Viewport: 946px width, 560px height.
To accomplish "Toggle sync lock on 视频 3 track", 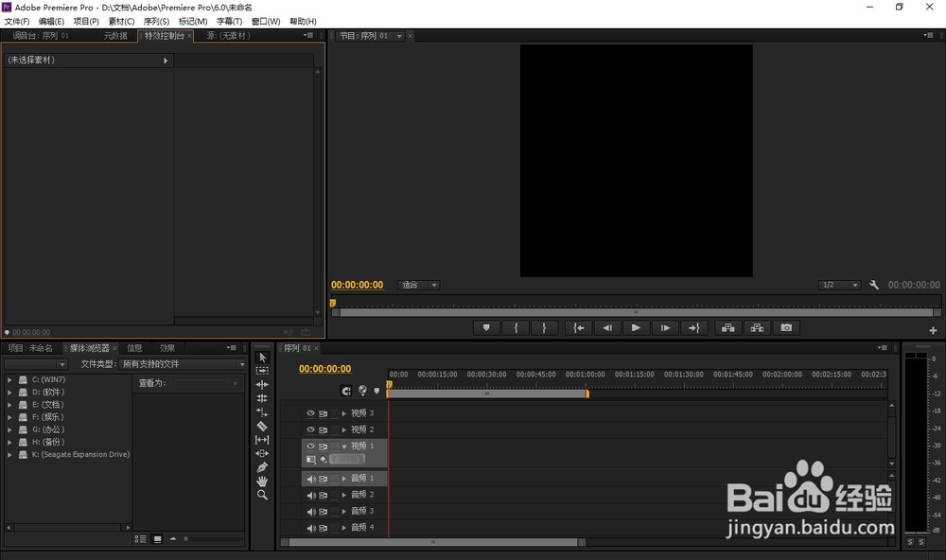I will (x=324, y=413).
